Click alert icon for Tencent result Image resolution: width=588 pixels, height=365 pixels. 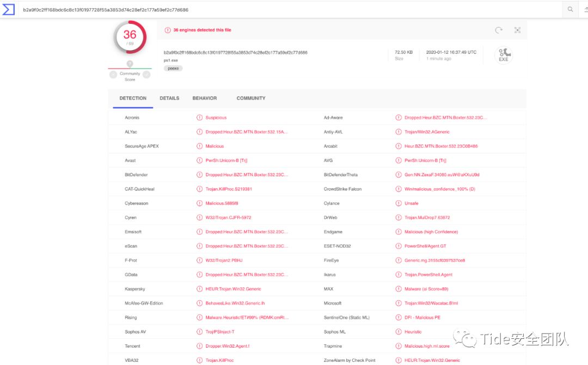(x=199, y=346)
